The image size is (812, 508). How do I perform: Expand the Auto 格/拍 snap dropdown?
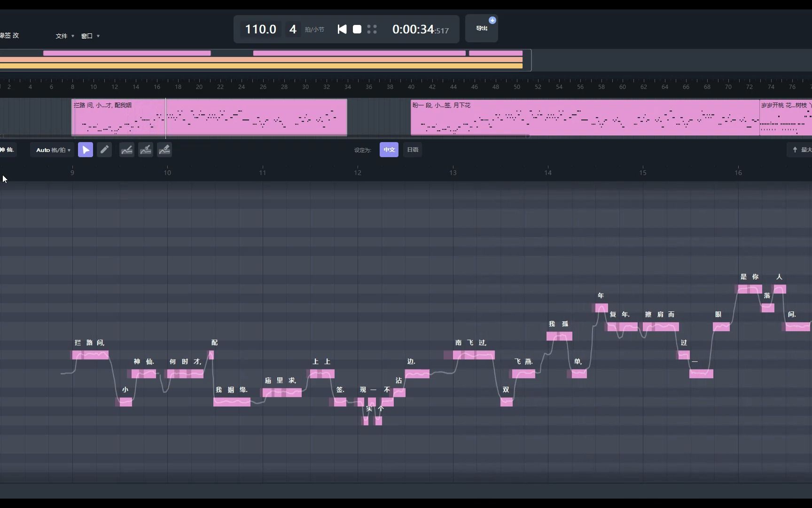[53, 150]
